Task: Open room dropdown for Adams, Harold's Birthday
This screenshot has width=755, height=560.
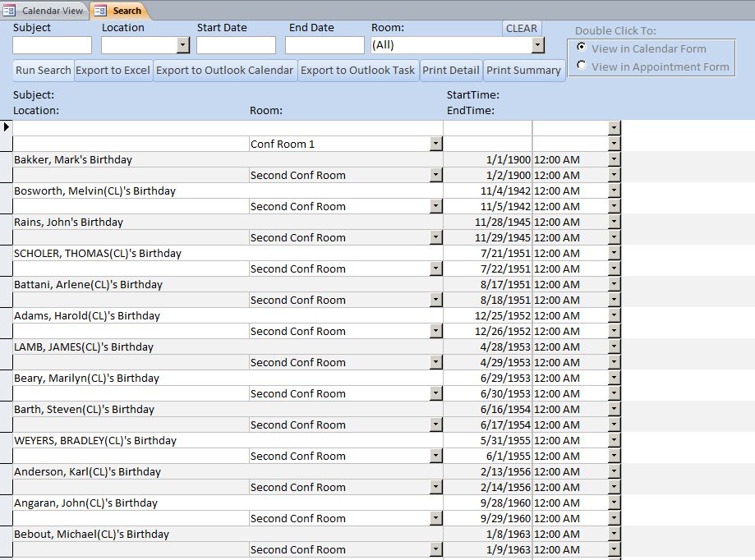Action: click(435, 331)
